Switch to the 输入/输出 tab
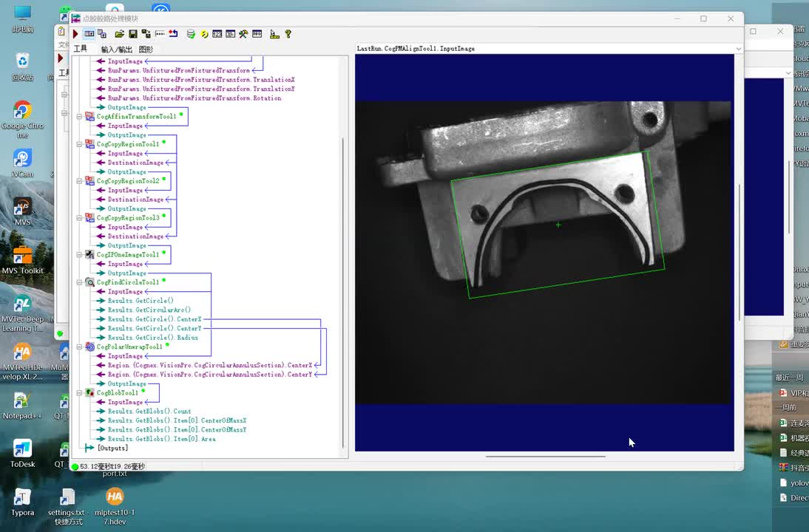This screenshot has width=809, height=532. click(x=116, y=50)
